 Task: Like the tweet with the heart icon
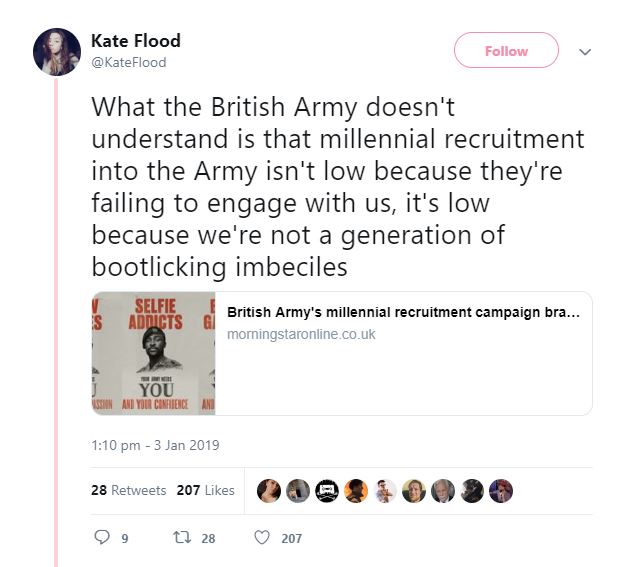(263, 537)
